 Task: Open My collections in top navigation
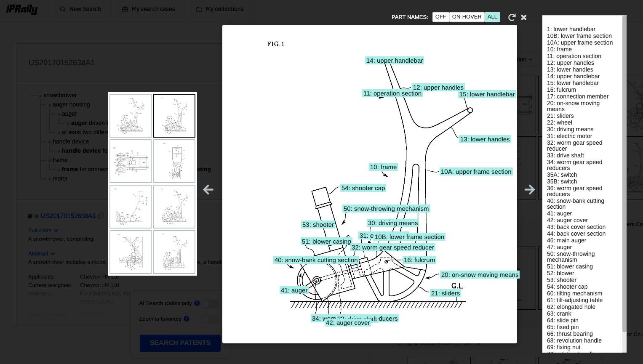[220, 9]
